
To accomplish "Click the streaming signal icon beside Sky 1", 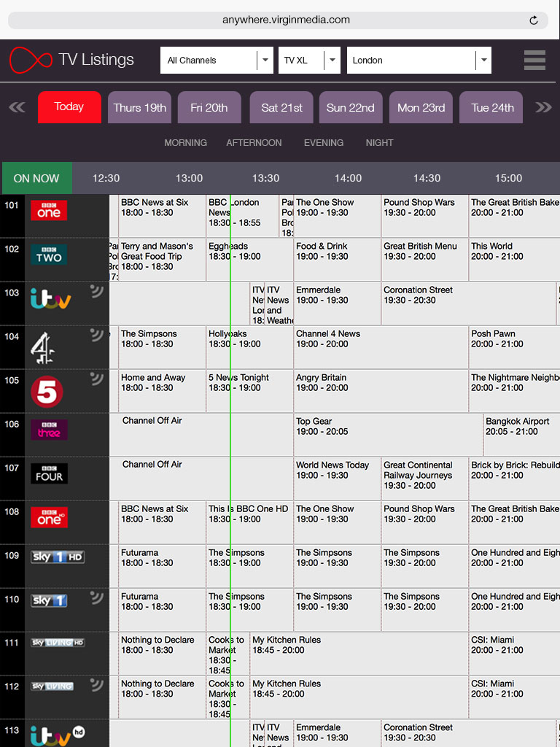I will (x=97, y=597).
